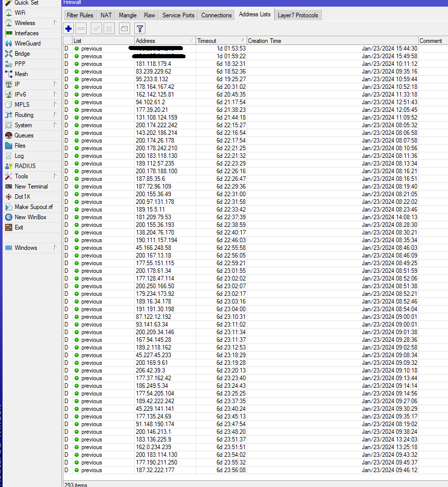Create a Supout.rif support file
This screenshot has width=448, height=487.
coord(32,207)
